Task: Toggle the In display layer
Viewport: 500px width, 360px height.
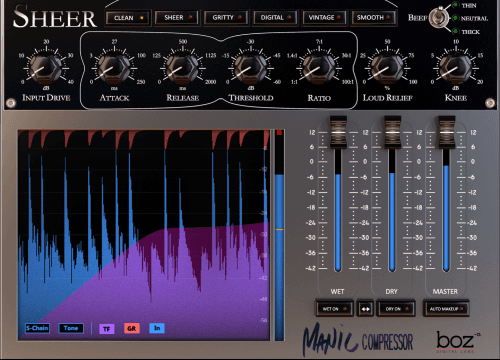Action: tap(157, 328)
